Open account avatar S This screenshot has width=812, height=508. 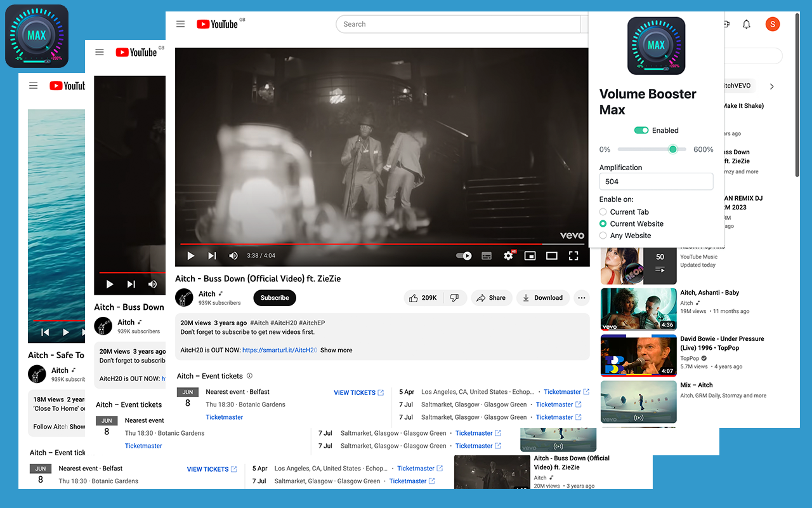[772, 24]
